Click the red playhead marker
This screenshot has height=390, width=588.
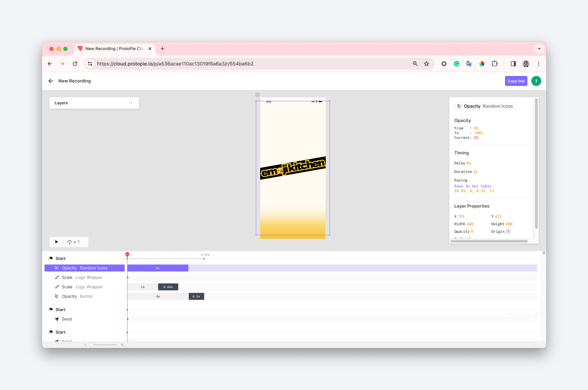127,255
